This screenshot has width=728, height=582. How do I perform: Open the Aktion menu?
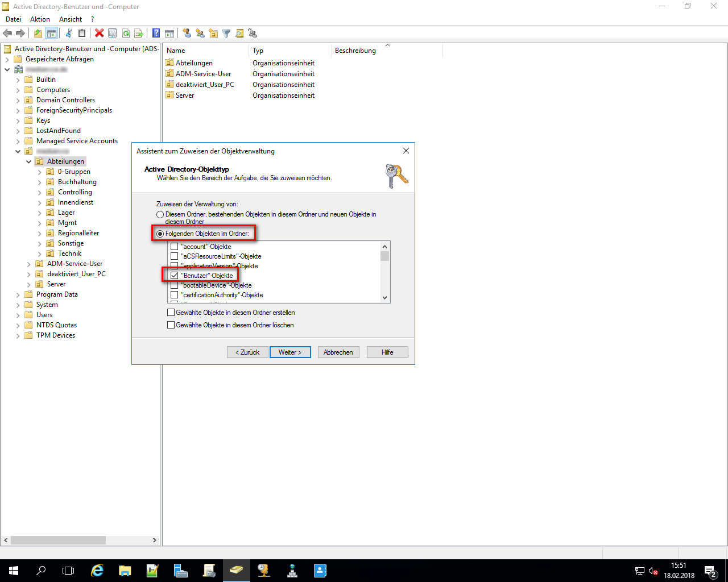click(40, 19)
